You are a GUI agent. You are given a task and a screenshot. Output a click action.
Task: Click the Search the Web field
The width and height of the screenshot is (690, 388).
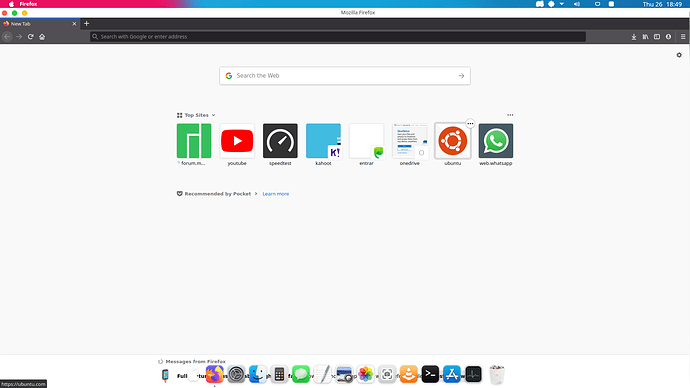coord(345,76)
